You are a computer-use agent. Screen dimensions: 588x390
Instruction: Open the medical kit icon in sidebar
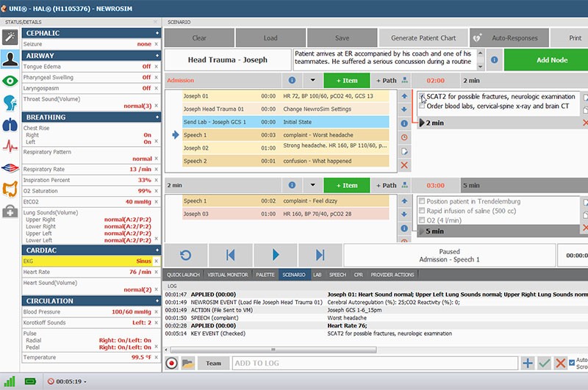click(x=10, y=212)
